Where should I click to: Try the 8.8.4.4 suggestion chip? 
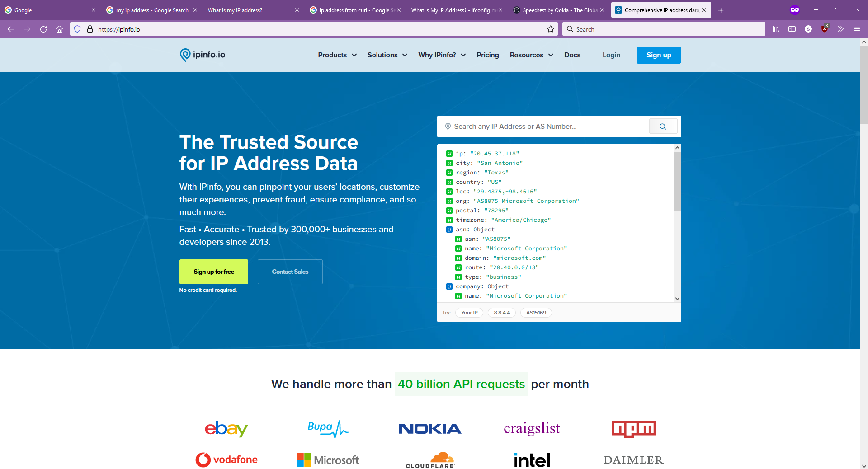pos(502,313)
